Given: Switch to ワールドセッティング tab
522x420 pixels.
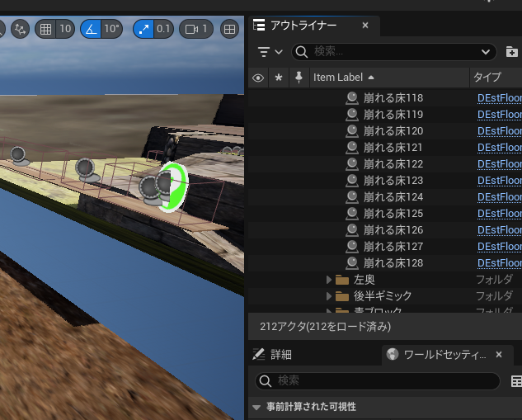Looking at the screenshot, I should pyautogui.click(x=444, y=355).
